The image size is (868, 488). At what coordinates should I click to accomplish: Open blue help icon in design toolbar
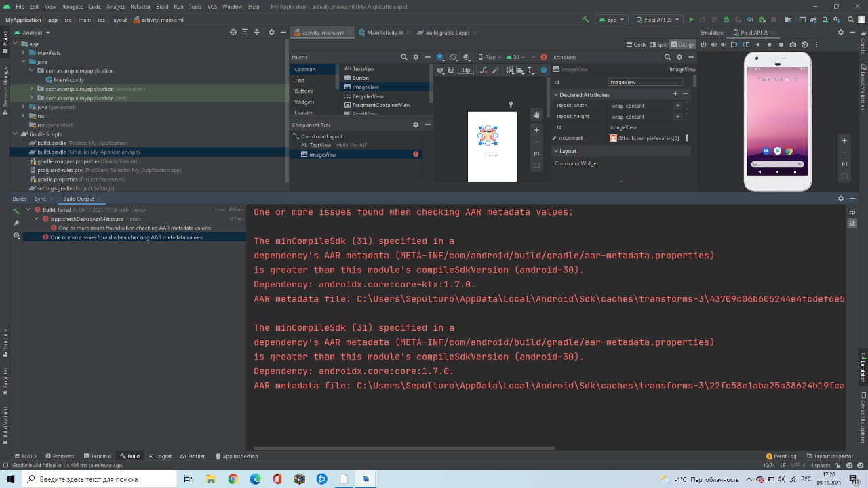(543, 70)
